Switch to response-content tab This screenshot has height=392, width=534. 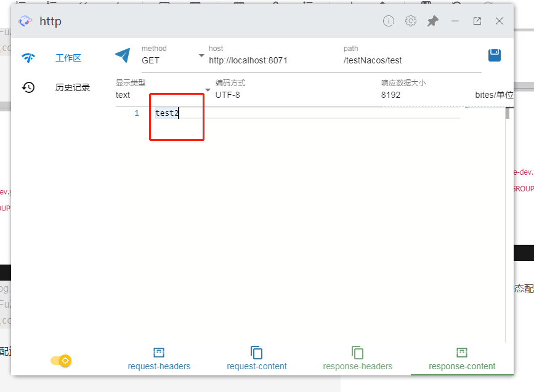(x=462, y=359)
